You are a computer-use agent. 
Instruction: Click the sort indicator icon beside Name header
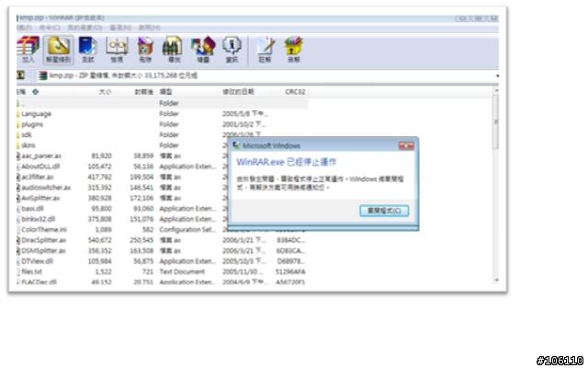pyautogui.click(x=35, y=92)
